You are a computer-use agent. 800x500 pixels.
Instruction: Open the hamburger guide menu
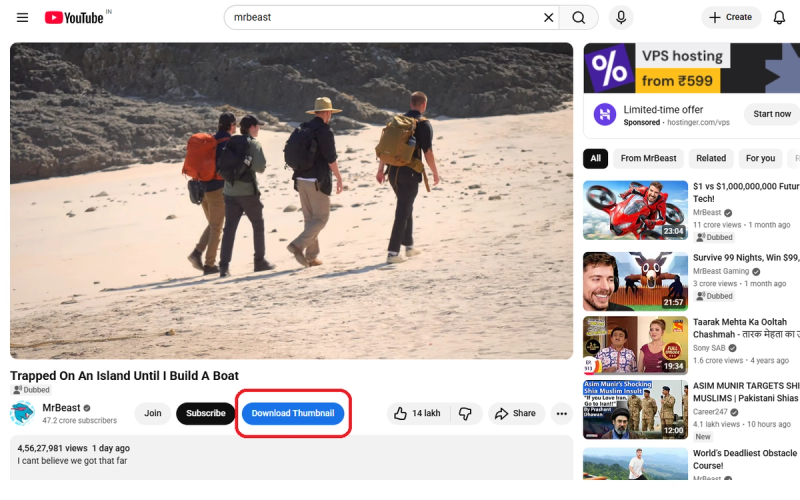tap(22, 17)
